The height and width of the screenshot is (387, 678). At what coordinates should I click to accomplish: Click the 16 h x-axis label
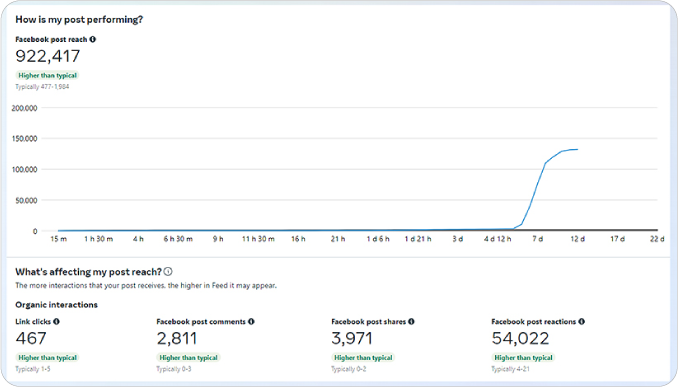(x=298, y=239)
